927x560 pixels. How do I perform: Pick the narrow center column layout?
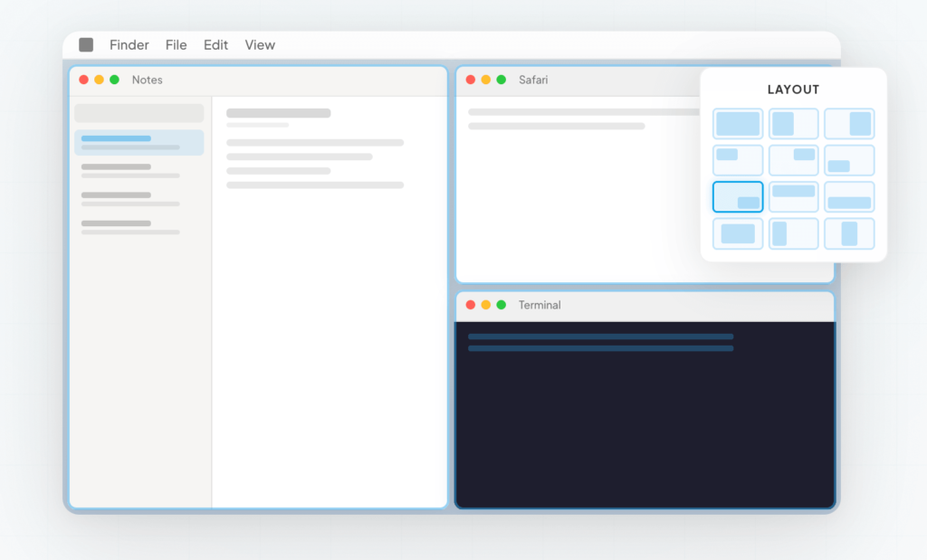point(849,233)
